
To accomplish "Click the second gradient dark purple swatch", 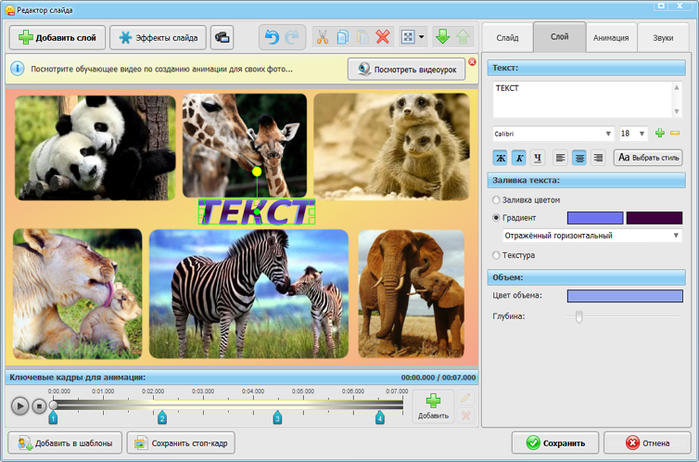I will tap(654, 218).
